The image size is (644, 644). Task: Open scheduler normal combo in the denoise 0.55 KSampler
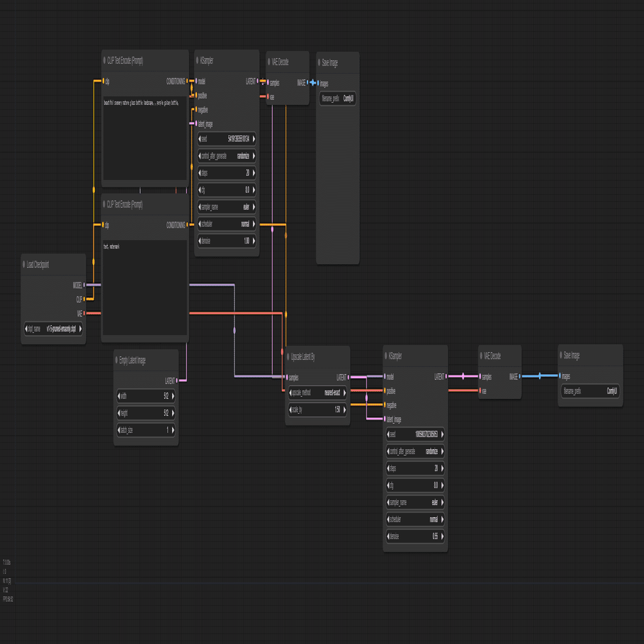415,519
